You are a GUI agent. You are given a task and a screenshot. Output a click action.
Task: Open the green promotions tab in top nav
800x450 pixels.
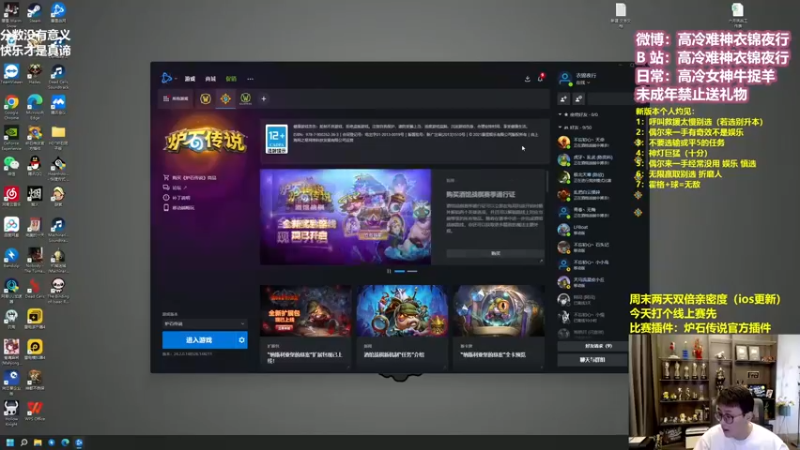click(x=231, y=79)
